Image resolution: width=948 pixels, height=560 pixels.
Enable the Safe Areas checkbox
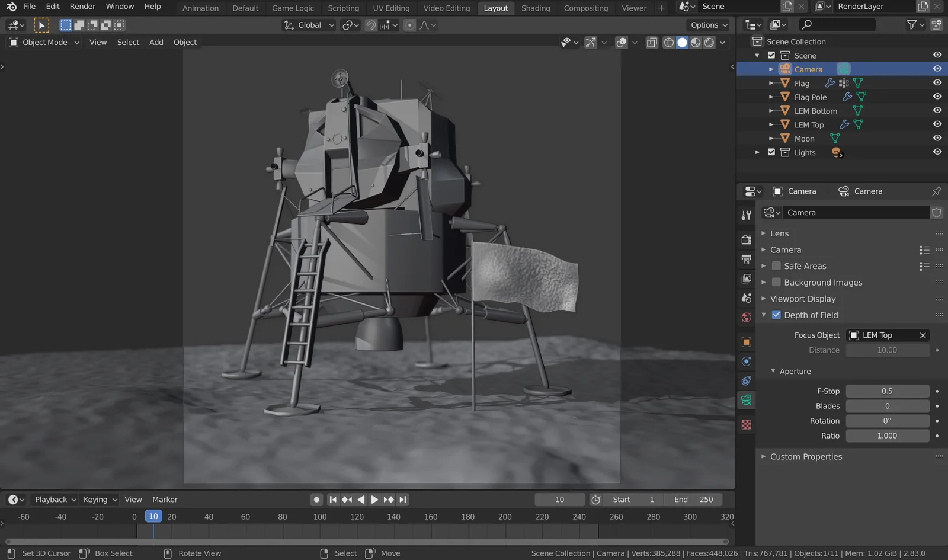tap(776, 266)
